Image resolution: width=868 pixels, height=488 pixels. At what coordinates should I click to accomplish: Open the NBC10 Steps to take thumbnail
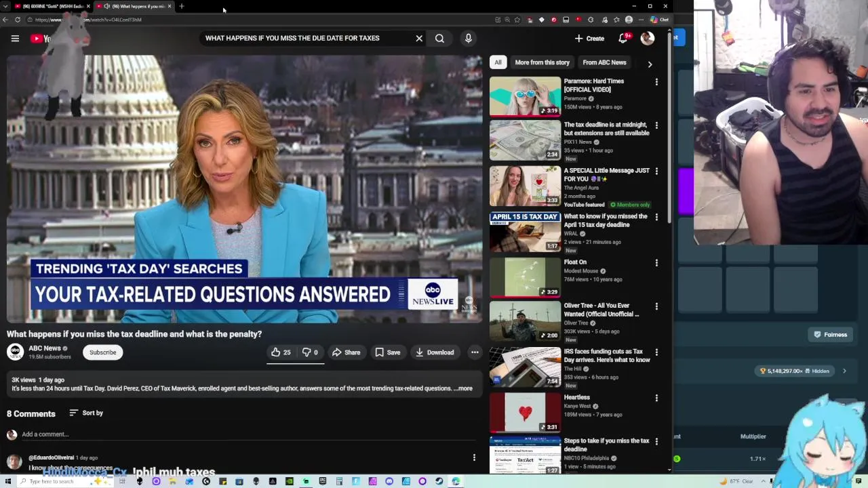(x=525, y=455)
